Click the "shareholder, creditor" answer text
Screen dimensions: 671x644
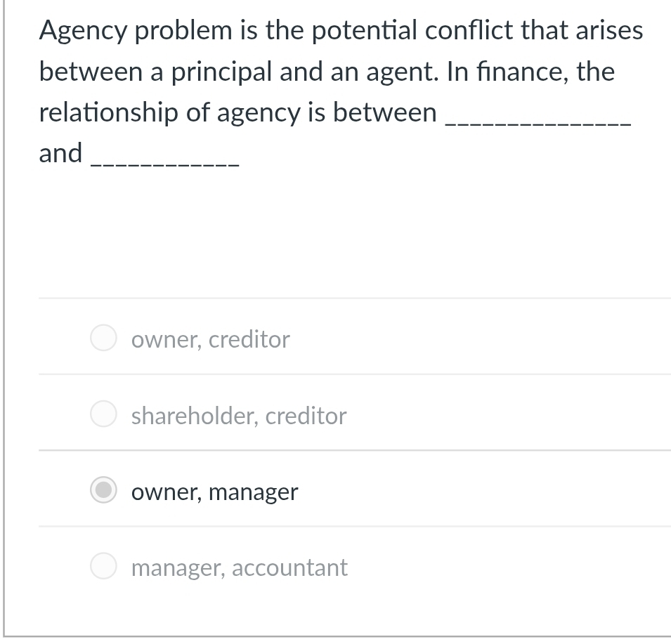[239, 416]
